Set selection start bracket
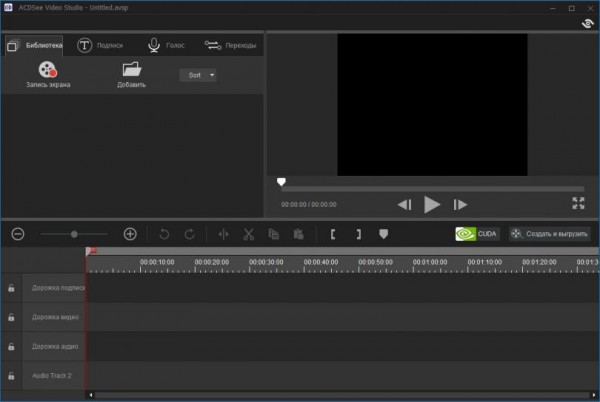 pos(333,234)
